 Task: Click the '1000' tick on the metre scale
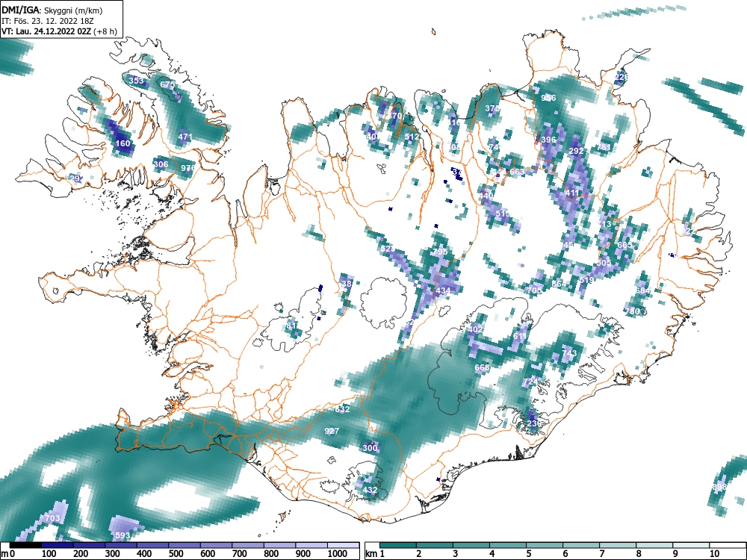(338, 554)
